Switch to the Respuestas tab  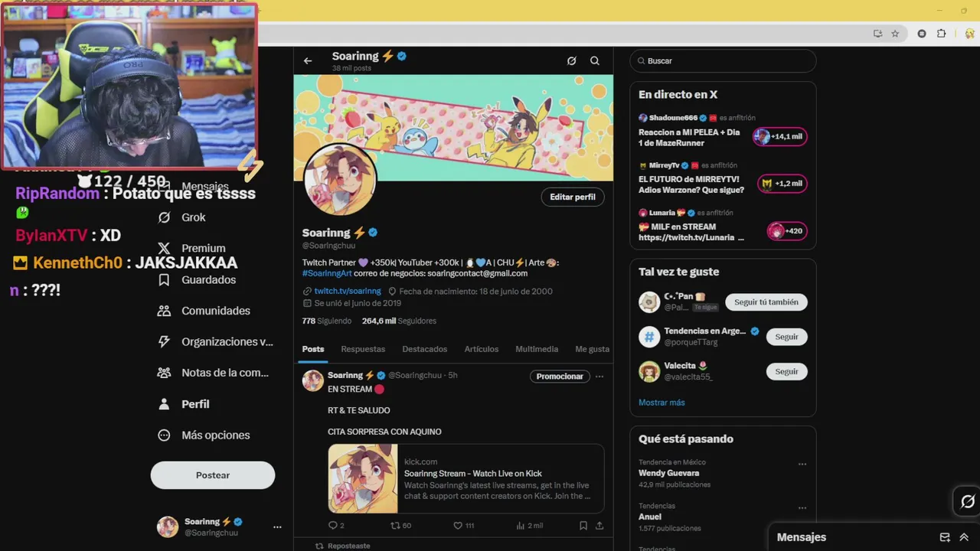[x=363, y=349]
